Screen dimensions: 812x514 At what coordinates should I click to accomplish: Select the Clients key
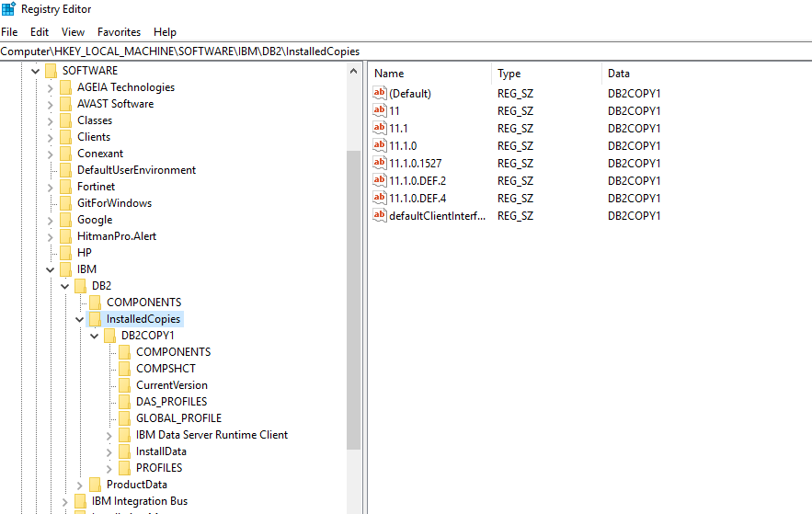tap(94, 137)
